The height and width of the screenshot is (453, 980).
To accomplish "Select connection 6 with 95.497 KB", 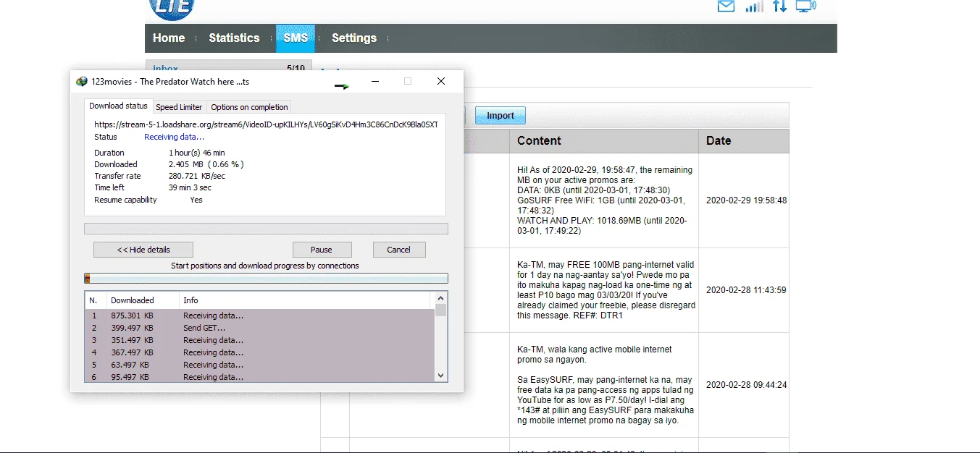I will tap(259, 377).
